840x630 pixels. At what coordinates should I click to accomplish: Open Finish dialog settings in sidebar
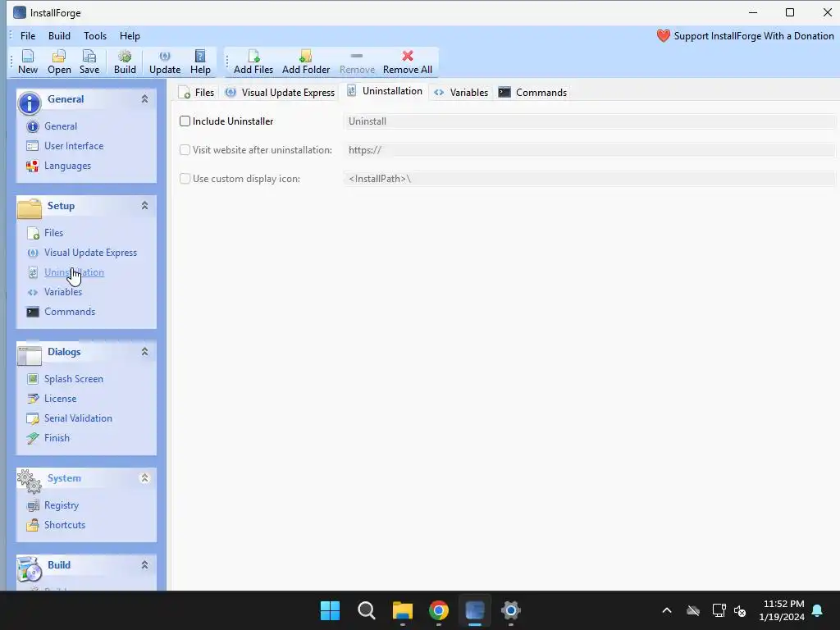point(57,438)
